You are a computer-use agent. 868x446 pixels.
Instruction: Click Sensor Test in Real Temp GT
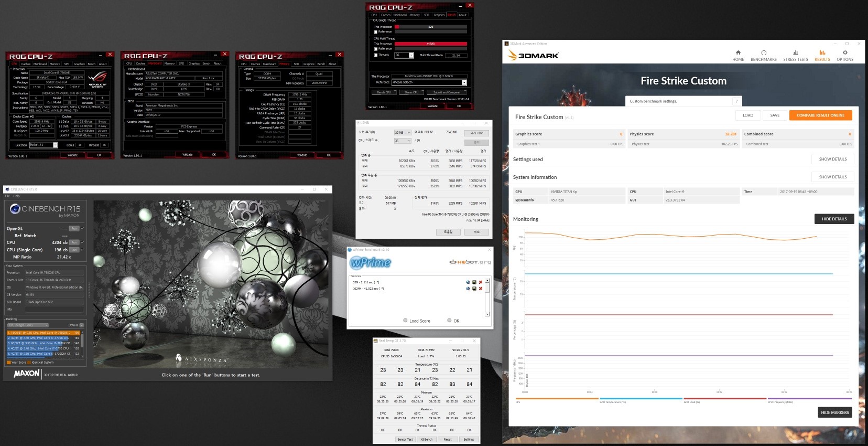click(x=405, y=439)
